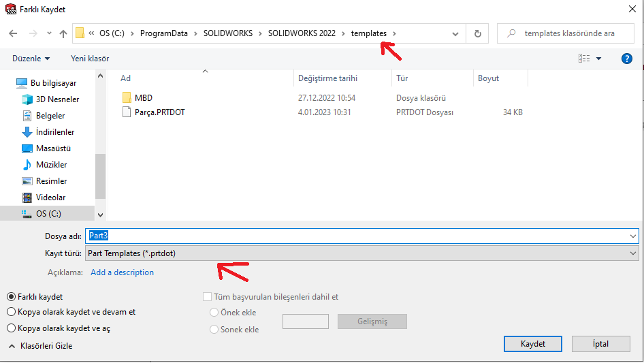Expand the Kayıt türü file type dropdown
The height and width of the screenshot is (363, 644).
click(x=361, y=253)
